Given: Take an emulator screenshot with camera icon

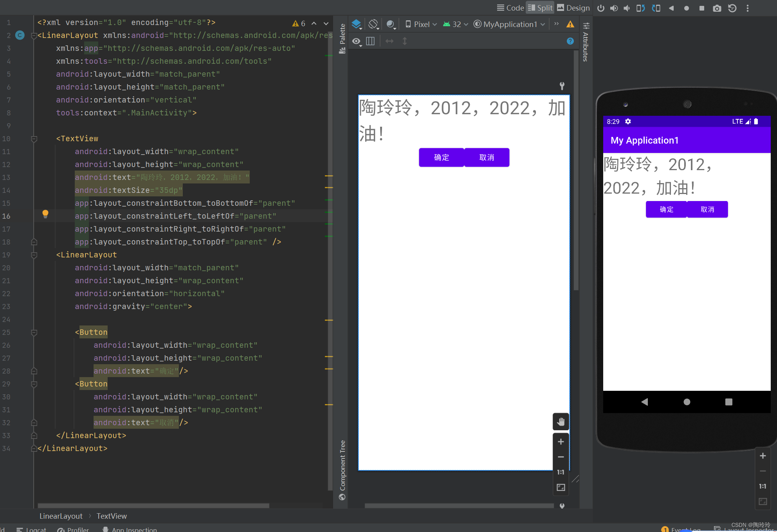Looking at the screenshot, I should tap(717, 8).
